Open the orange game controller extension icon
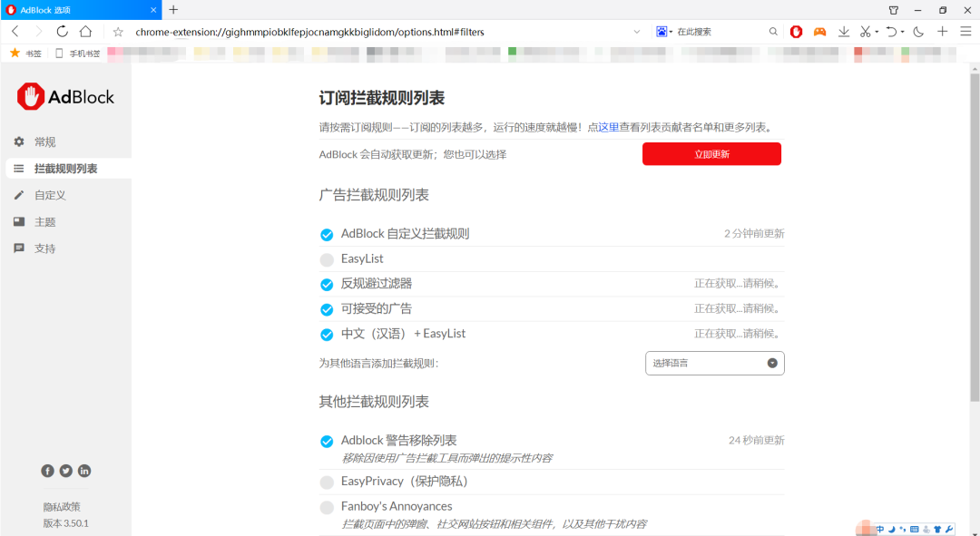The image size is (980, 536). pos(819,31)
